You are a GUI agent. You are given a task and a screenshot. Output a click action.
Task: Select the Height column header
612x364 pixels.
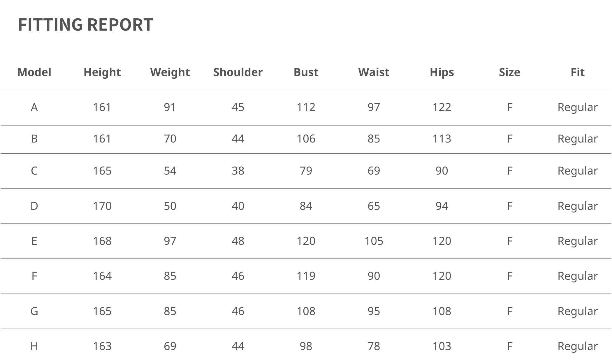(102, 72)
